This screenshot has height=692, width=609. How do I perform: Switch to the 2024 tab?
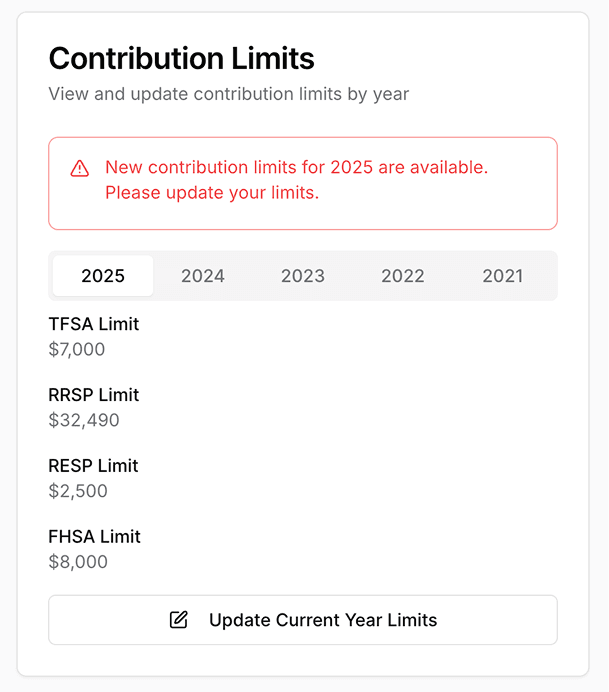tap(203, 276)
